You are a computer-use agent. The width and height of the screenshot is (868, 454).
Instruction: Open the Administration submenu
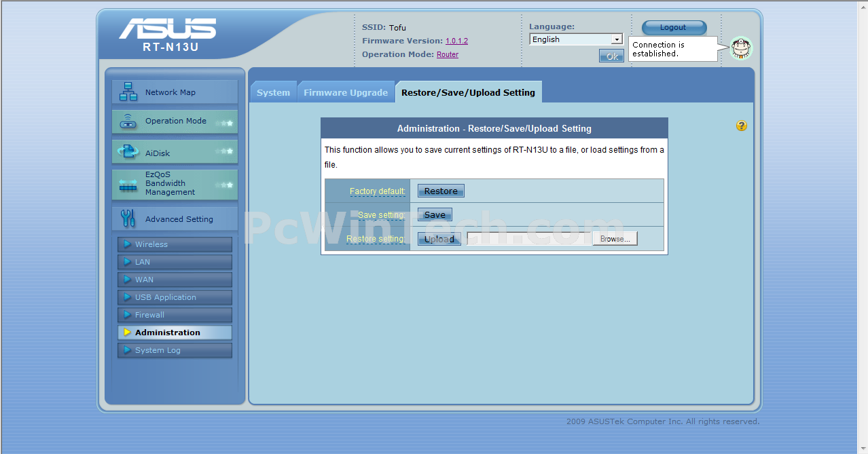click(x=175, y=333)
